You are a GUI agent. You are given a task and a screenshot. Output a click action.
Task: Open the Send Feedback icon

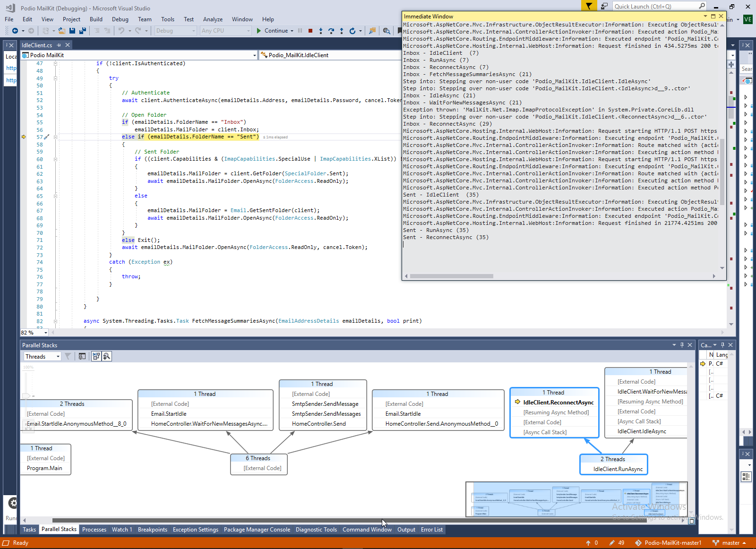(604, 6)
